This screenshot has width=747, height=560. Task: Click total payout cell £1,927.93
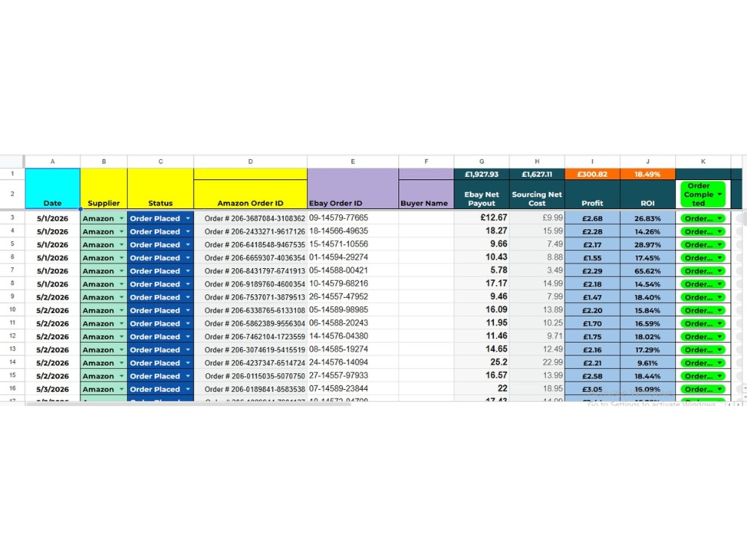[482, 174]
